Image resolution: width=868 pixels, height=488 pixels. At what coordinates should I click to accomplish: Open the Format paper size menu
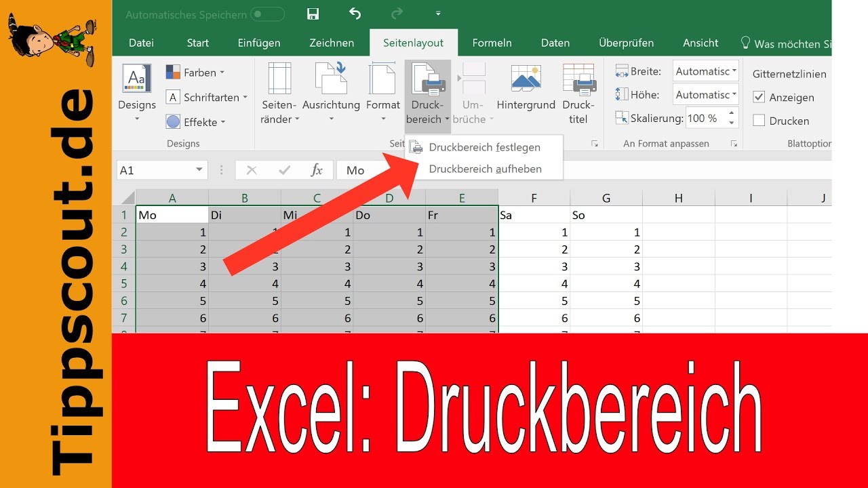[x=382, y=94]
